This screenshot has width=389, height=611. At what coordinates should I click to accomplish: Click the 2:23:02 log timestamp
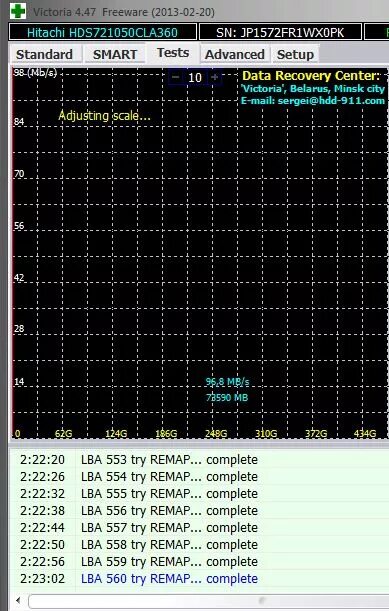point(42,579)
